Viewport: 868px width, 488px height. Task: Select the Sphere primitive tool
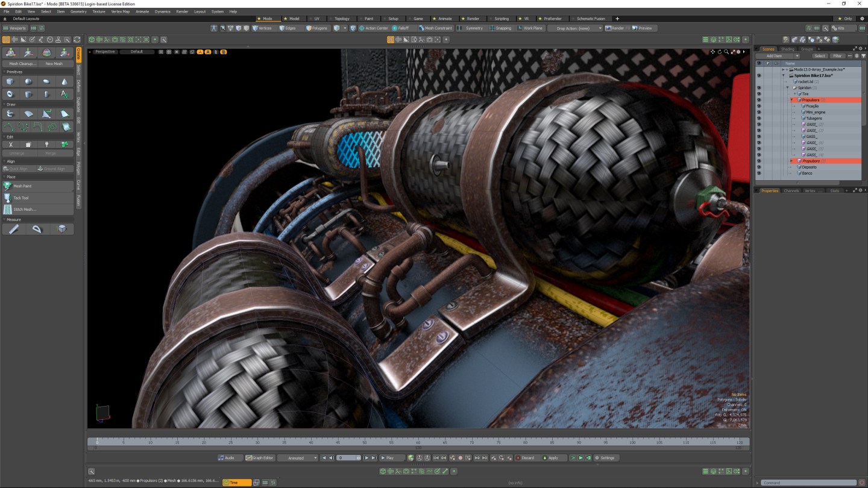coord(28,81)
